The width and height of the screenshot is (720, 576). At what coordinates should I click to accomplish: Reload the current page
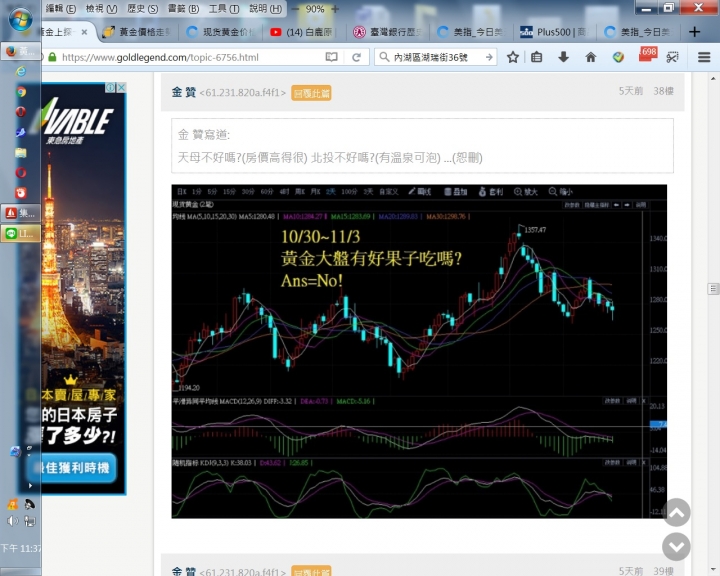(356, 57)
